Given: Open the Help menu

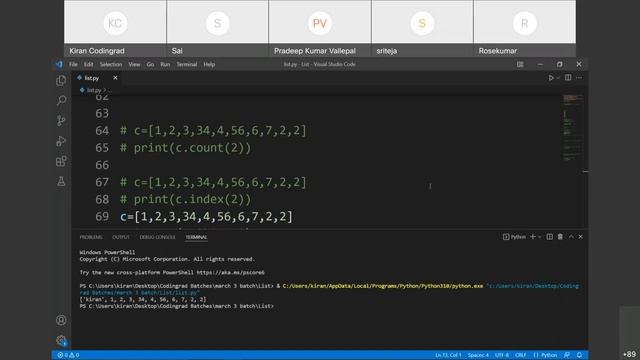Looking at the screenshot, I should 209,64.
